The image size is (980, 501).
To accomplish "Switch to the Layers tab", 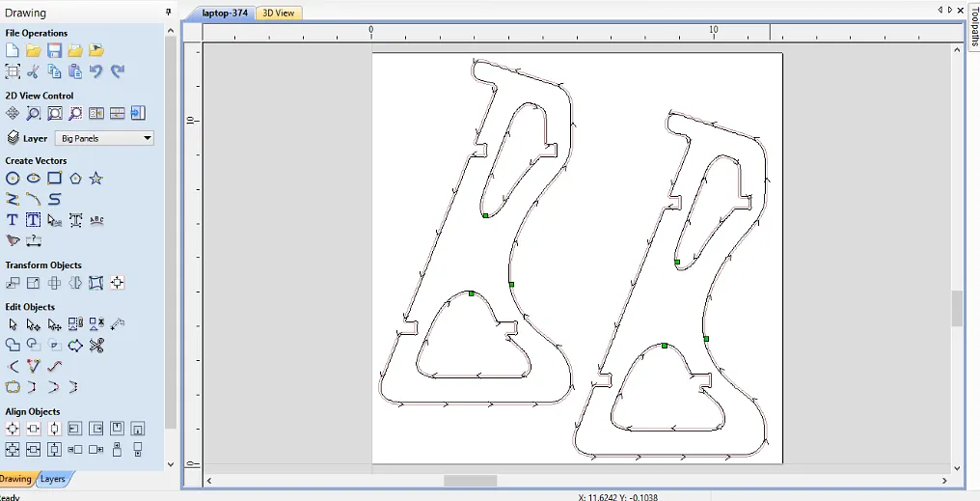I will tap(53, 479).
